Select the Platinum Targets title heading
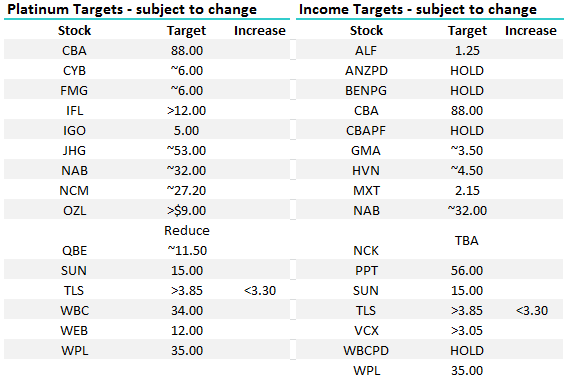The width and height of the screenshot is (579, 382). click(132, 9)
